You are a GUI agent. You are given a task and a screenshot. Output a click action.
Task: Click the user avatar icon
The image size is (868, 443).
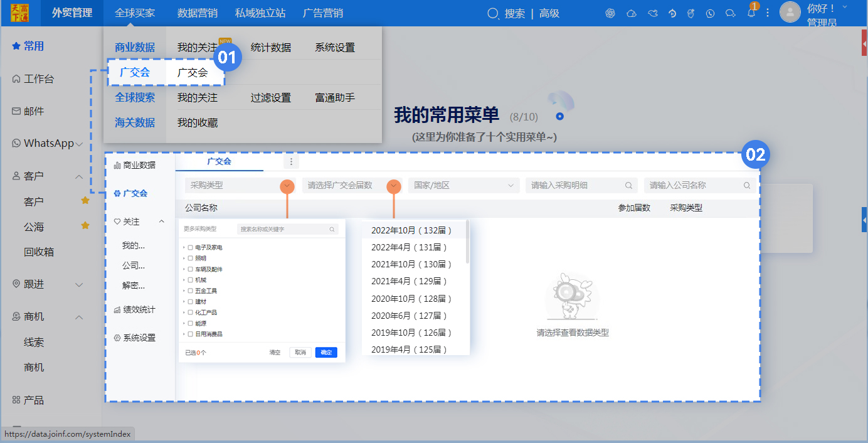pyautogui.click(x=790, y=12)
